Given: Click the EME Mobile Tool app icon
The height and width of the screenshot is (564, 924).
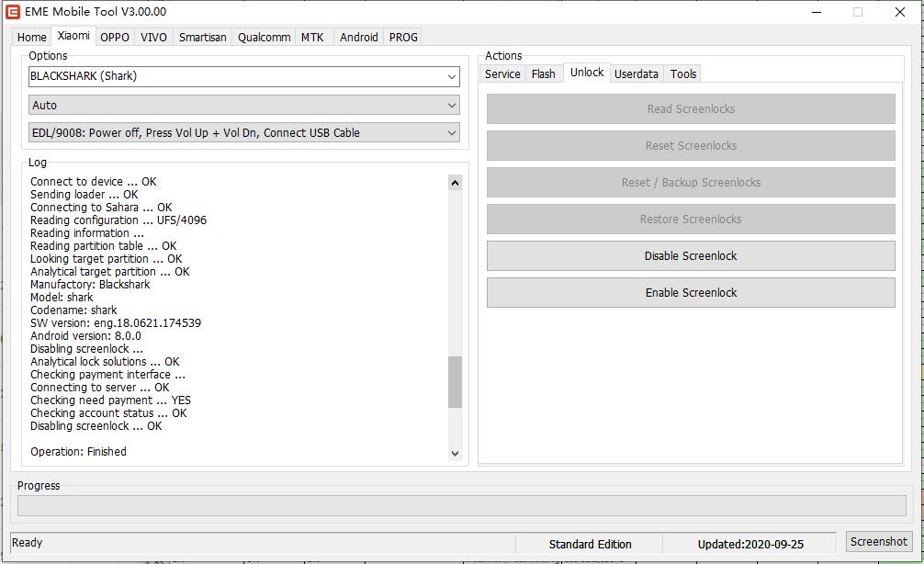Looking at the screenshot, I should coord(12,12).
